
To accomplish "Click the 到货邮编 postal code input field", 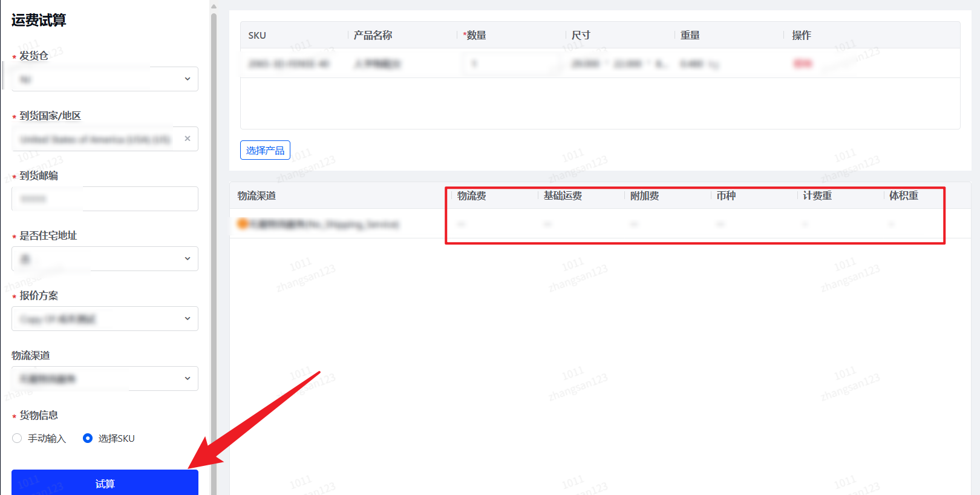I will pyautogui.click(x=105, y=198).
